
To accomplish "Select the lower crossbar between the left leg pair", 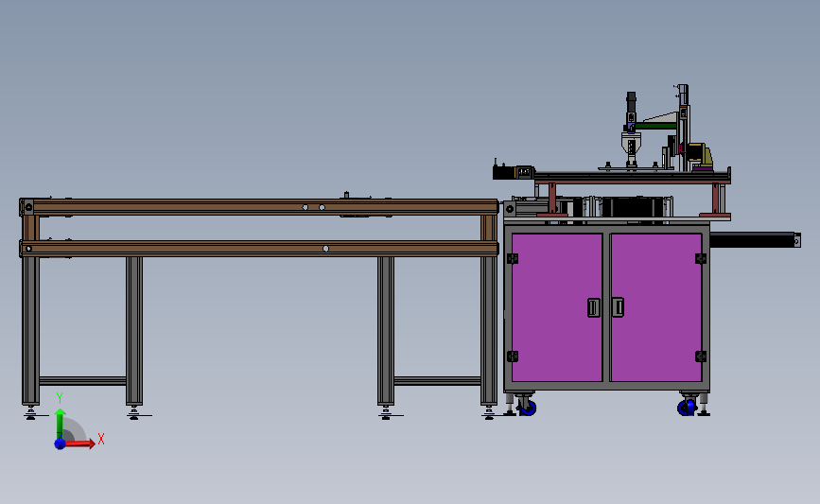I will coord(82,381).
